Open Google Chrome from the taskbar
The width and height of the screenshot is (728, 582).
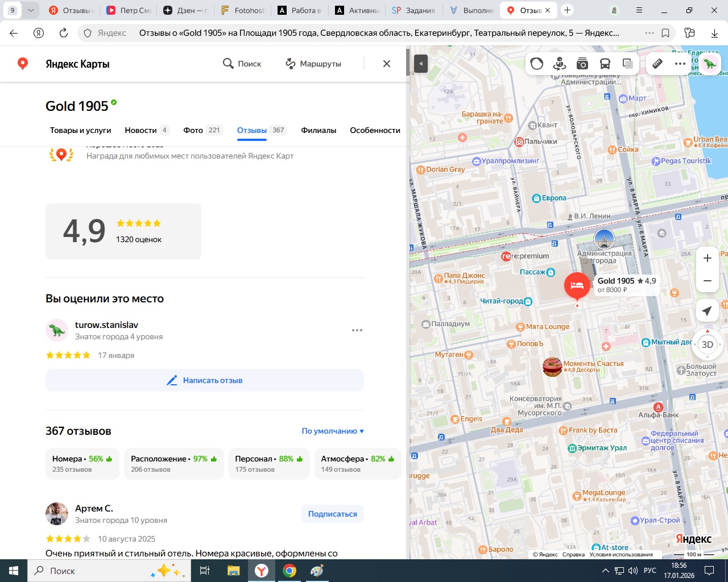coord(289,571)
